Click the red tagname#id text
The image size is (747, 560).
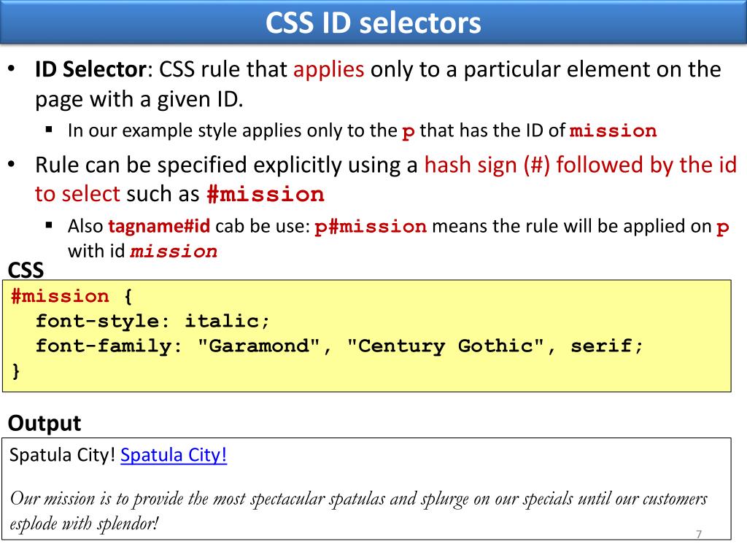(x=159, y=226)
